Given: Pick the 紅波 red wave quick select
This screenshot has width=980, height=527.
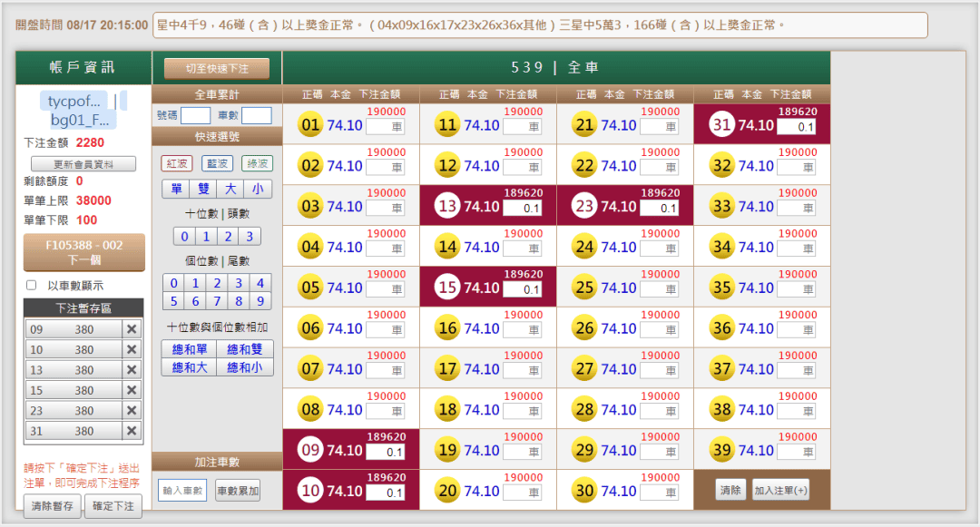Looking at the screenshot, I should point(177,163).
